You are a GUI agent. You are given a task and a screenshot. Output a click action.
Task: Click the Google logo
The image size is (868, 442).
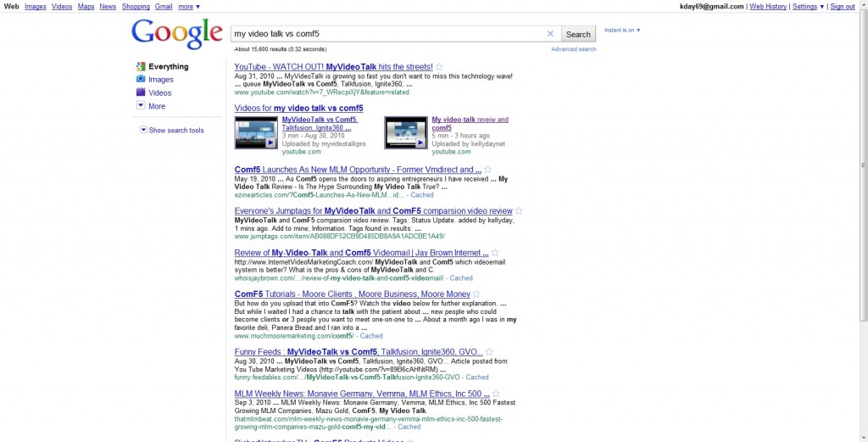(x=177, y=34)
